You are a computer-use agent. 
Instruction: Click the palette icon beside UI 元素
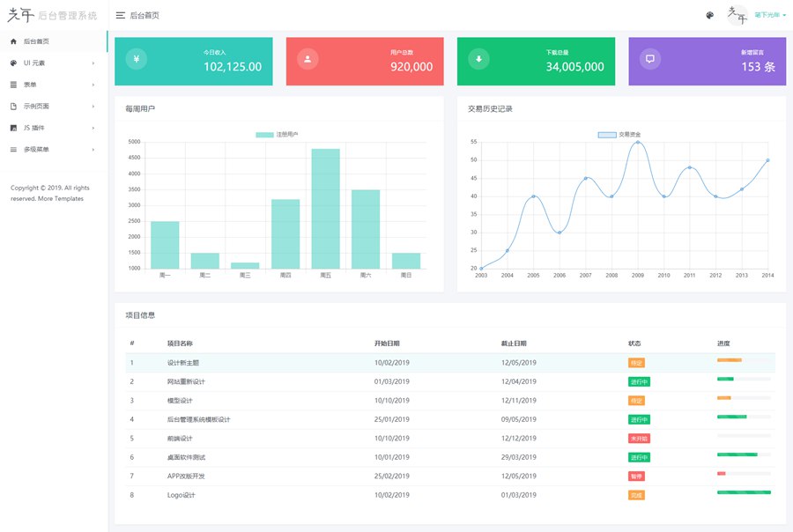tap(13, 63)
